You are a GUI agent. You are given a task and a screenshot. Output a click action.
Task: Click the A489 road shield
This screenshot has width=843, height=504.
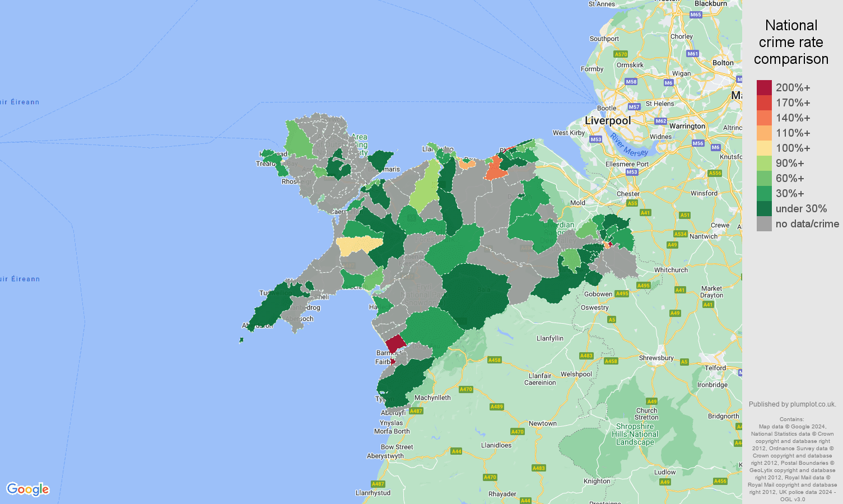(x=497, y=407)
